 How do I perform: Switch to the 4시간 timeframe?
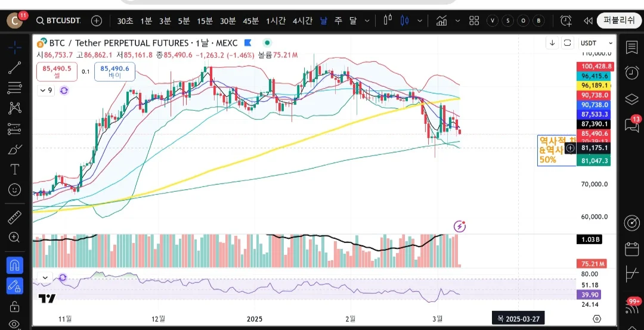coord(302,20)
